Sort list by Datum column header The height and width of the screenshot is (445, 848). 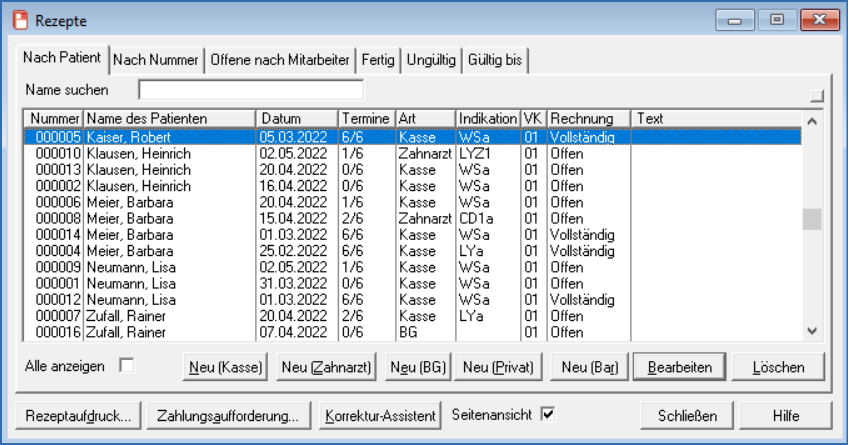(297, 119)
